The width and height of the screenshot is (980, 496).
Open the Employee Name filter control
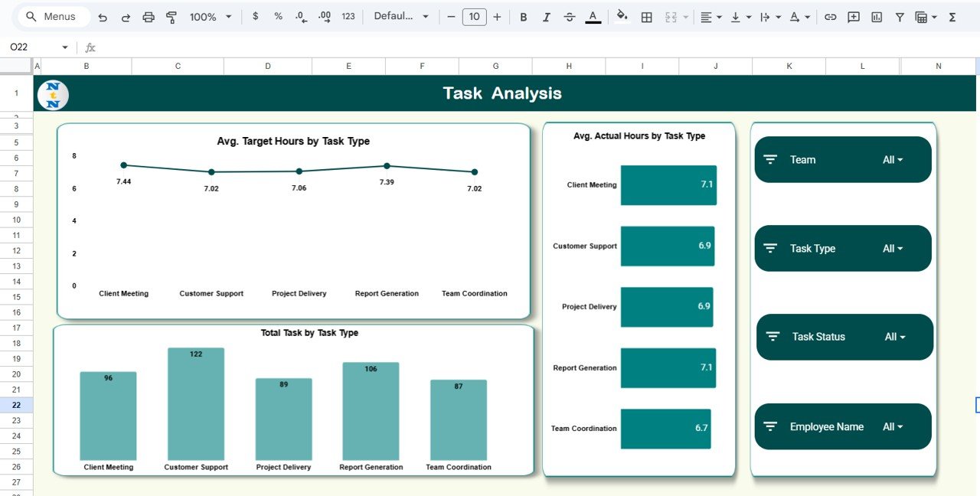click(x=893, y=426)
